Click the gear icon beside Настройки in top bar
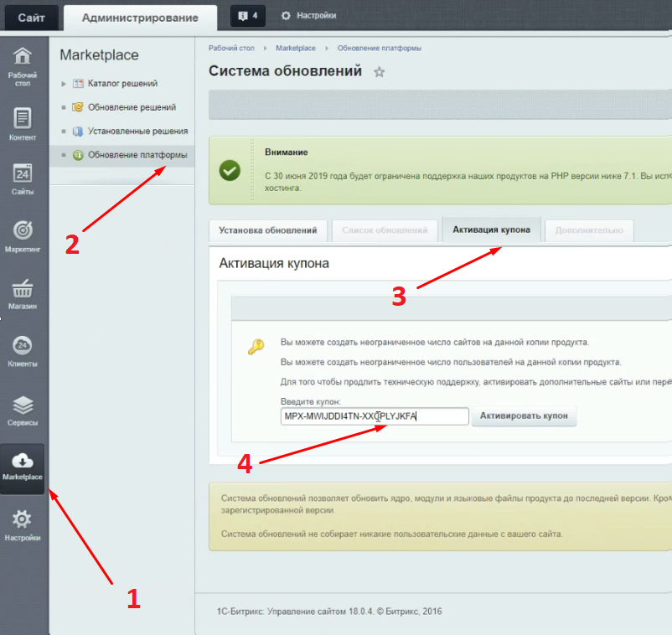 click(x=286, y=16)
